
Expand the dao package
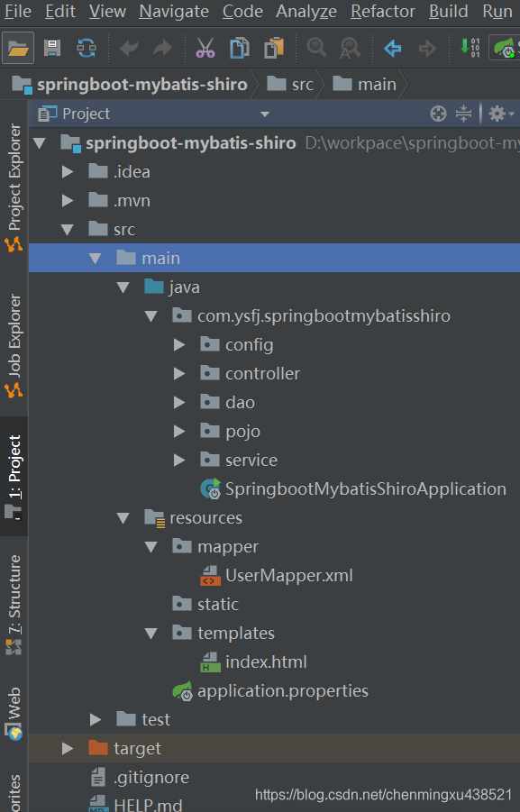(x=179, y=403)
